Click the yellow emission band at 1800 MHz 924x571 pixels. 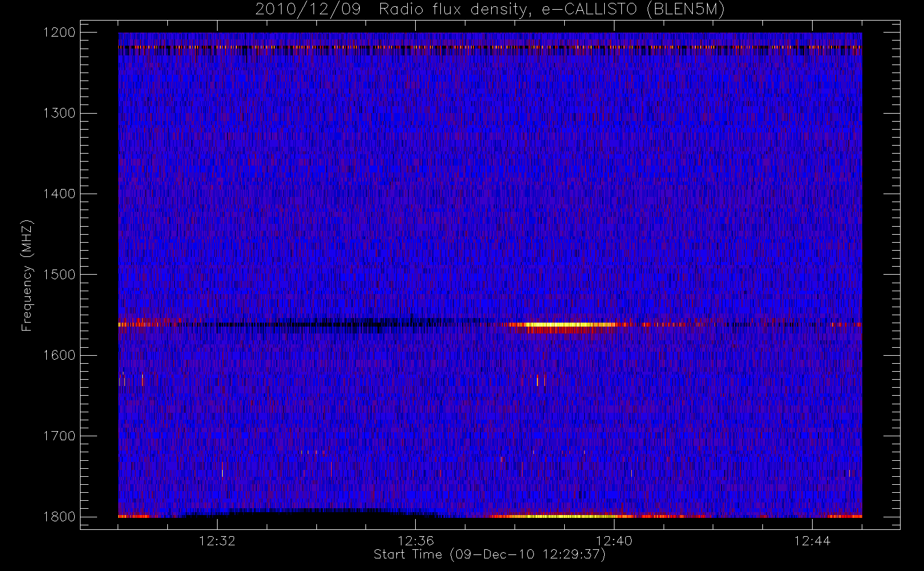click(x=563, y=516)
